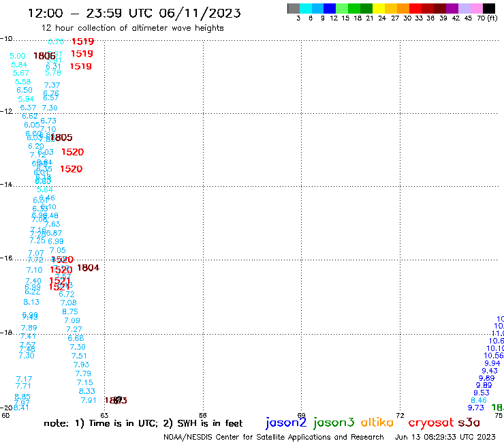Select the yellow 24 ft legend swatch

(x=379, y=8)
